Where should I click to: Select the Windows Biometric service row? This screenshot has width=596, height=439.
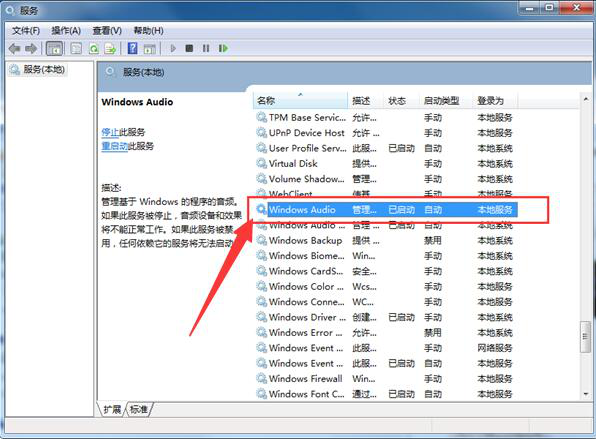point(386,256)
